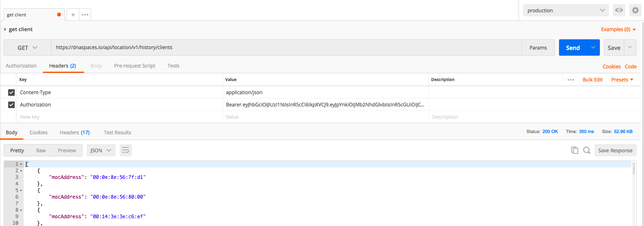Open the Test Results tab
Screen dimensions: 644x226
coord(117,133)
